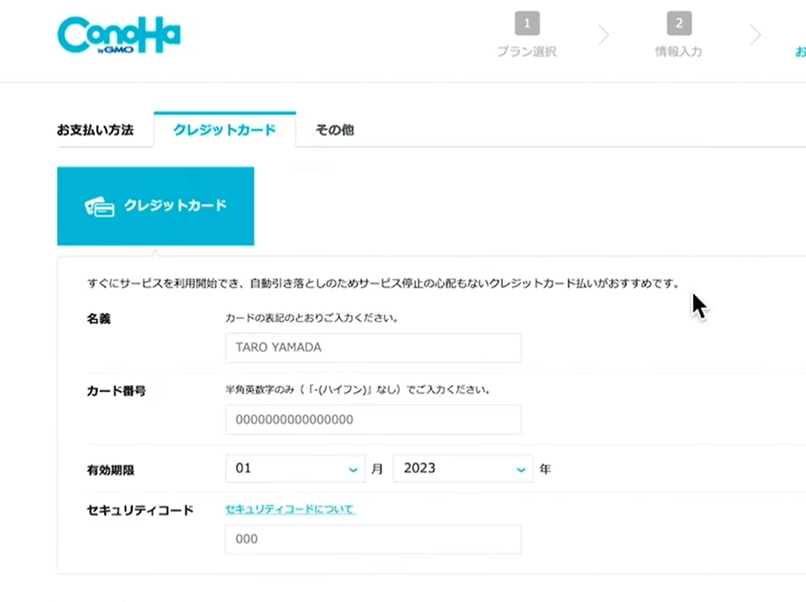Select the blue クレジットカード payment method button

(155, 205)
